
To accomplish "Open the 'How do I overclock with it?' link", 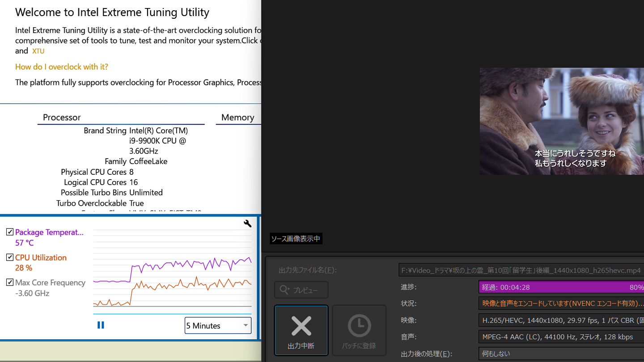I will point(62,67).
